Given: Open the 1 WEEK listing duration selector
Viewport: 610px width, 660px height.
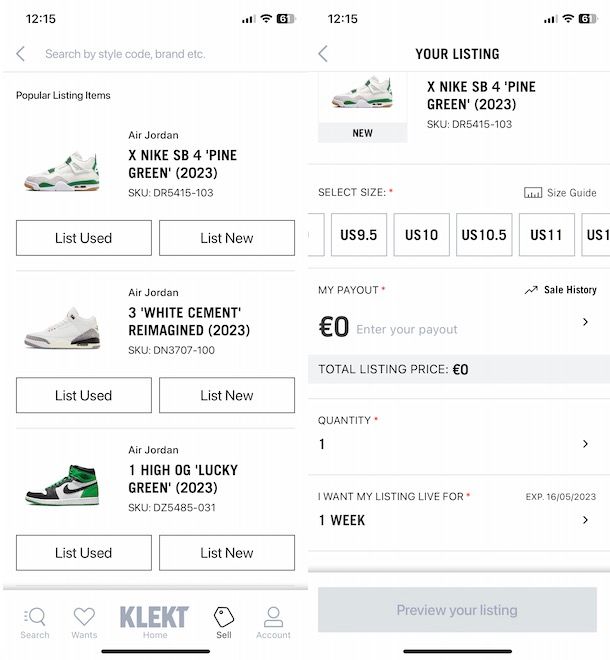Looking at the screenshot, I should 585,520.
